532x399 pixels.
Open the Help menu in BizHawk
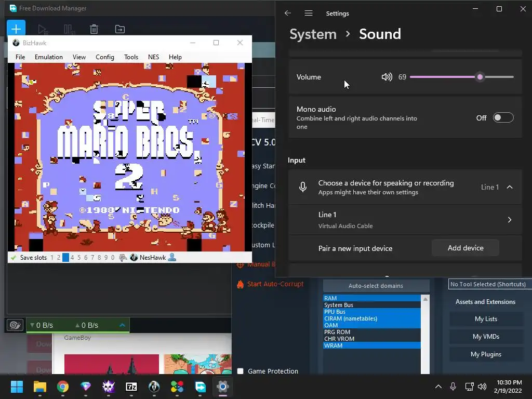175,57
